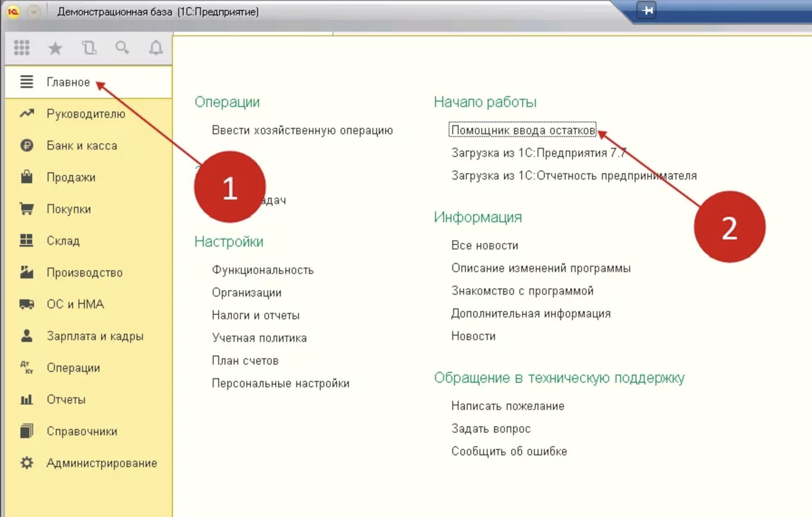This screenshot has height=517, width=812.
Task: Expand title bar dropdown arrow button
Action: (x=34, y=12)
